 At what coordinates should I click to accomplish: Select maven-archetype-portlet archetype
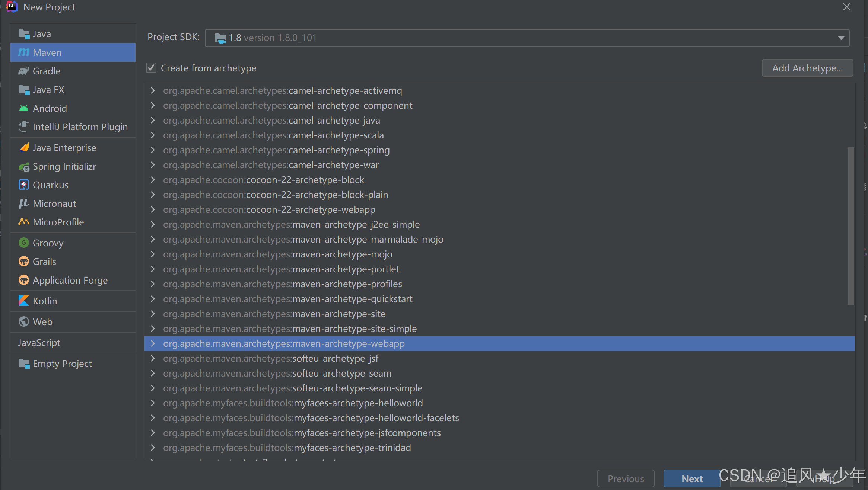499,269
